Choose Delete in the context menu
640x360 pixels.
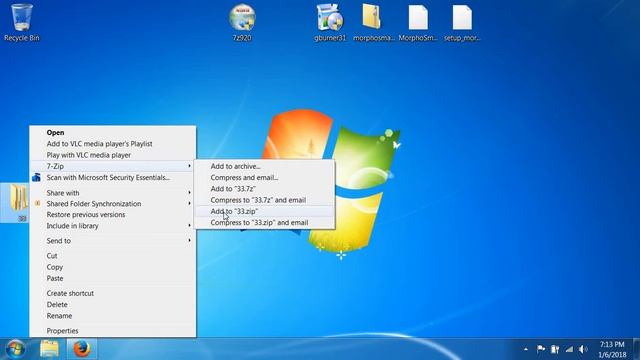tap(113, 304)
